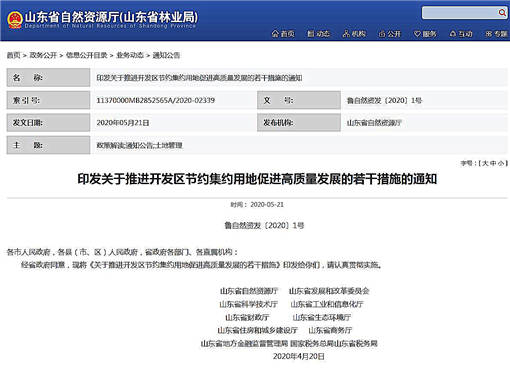Click the site title 山东省自然资源厅(山东省林业局)

(x=111, y=17)
